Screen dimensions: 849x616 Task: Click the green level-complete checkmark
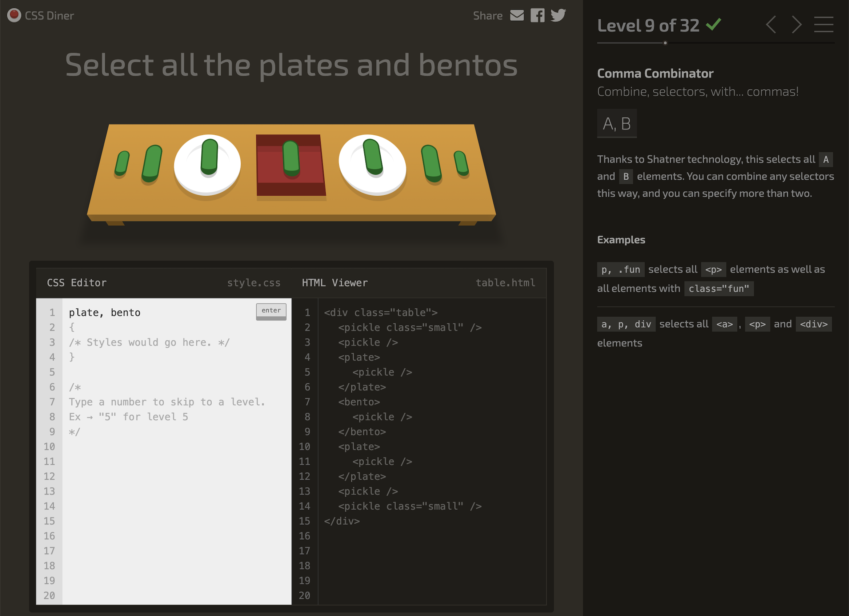click(713, 24)
